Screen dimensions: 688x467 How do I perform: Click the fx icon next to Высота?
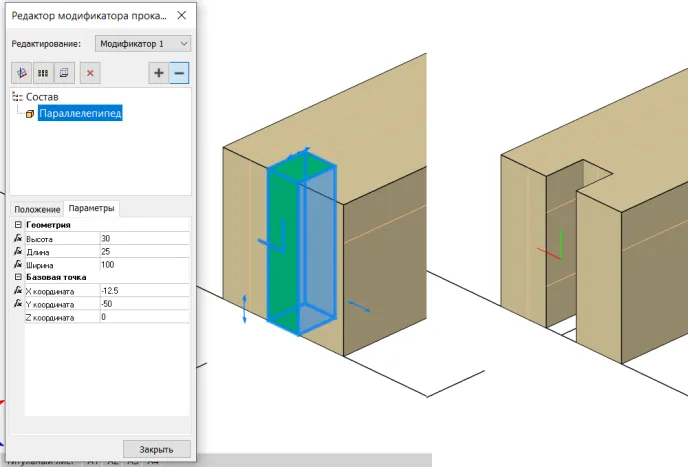[x=18, y=239]
